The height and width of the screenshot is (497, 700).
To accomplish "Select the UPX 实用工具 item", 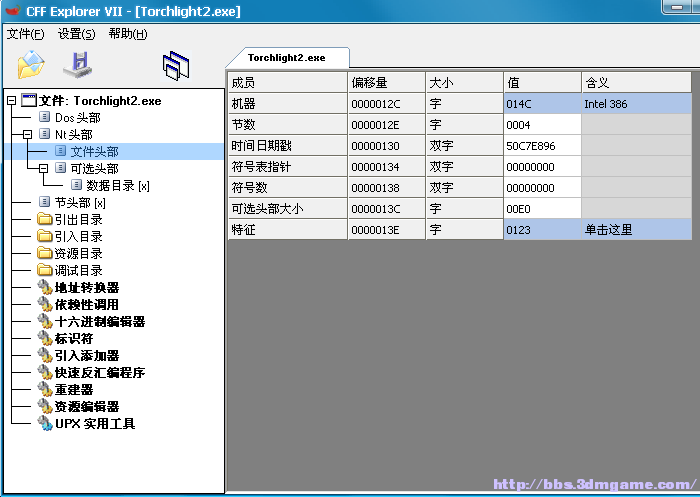I will (94, 424).
